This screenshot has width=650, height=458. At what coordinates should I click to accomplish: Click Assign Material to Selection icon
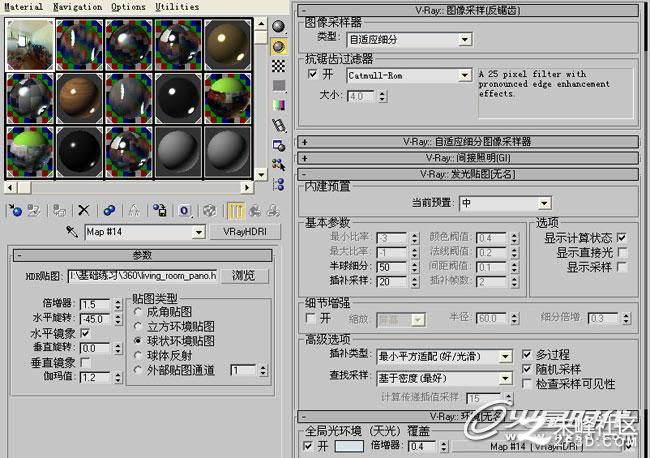tap(59, 211)
